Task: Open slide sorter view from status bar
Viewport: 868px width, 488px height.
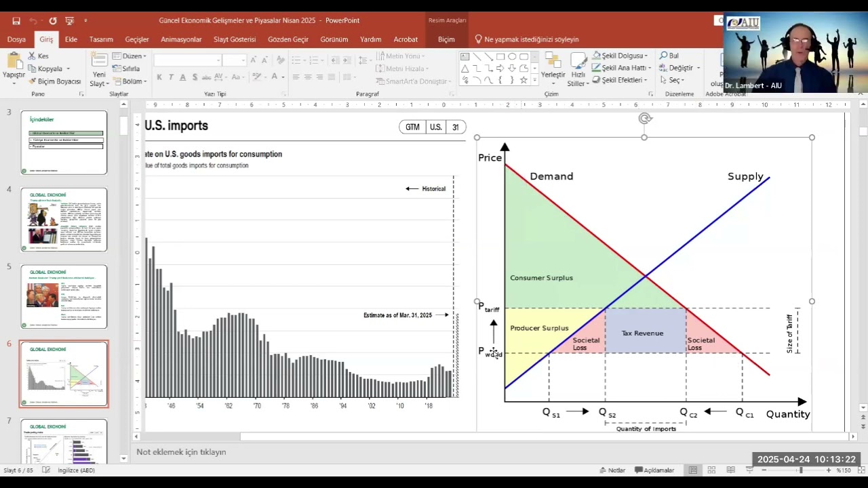Action: coord(711,470)
